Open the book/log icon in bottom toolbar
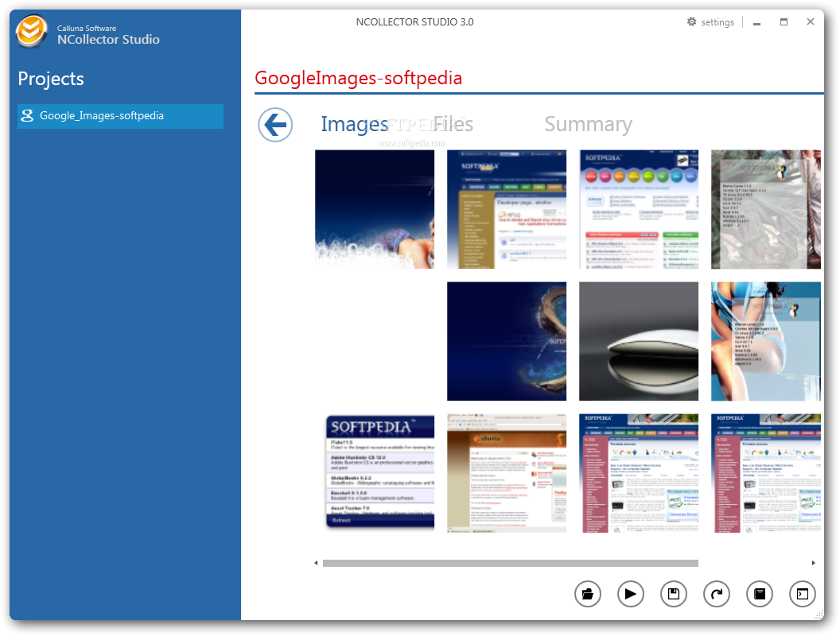The height and width of the screenshot is (636, 840). point(760,594)
